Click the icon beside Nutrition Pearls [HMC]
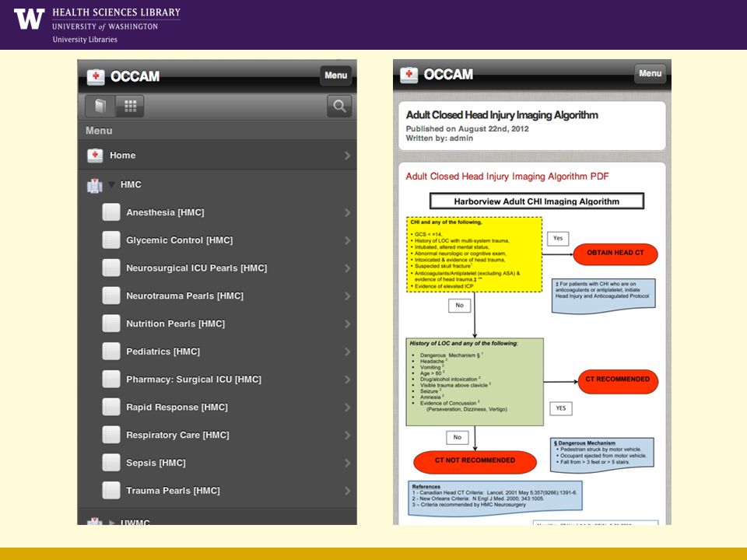Viewport: 747px width, 560px height. pyautogui.click(x=111, y=324)
